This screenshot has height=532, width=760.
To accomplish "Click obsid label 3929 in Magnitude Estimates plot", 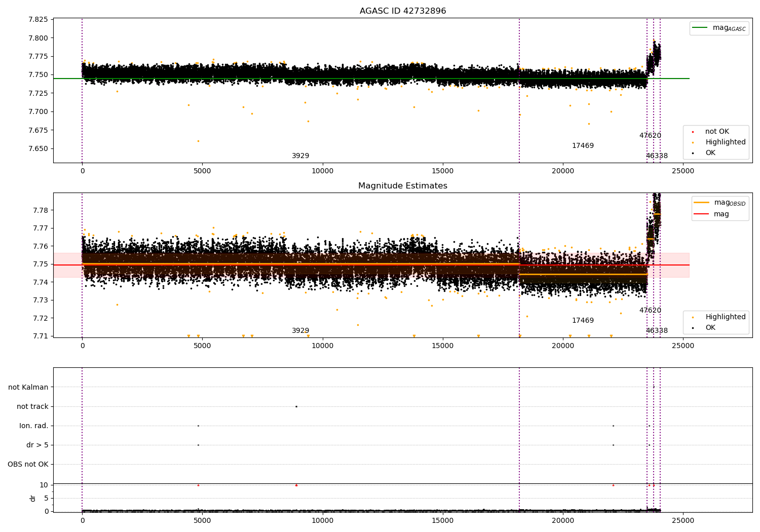I will pos(300,331).
